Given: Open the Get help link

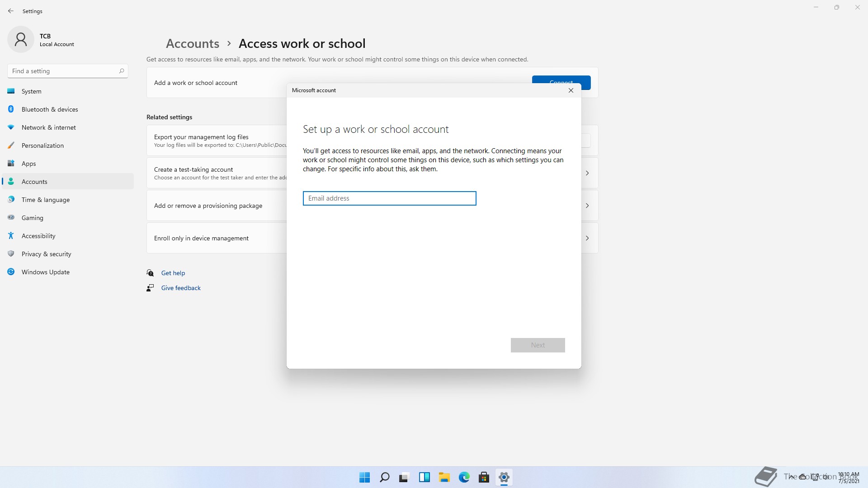Looking at the screenshot, I should 173,273.
